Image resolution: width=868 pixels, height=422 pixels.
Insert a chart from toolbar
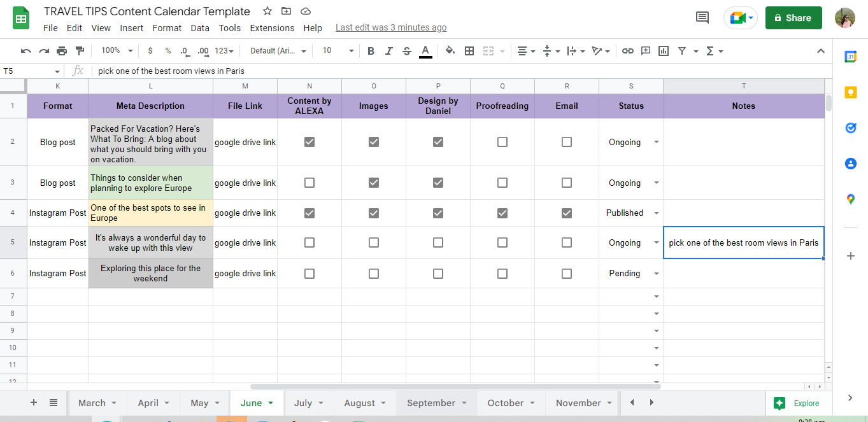[x=664, y=51]
